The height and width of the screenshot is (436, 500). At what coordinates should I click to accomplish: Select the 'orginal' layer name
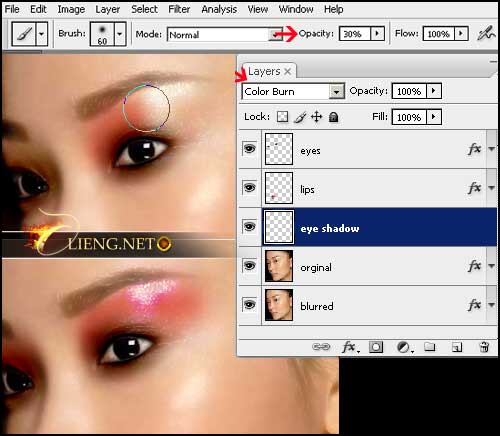coord(316,268)
